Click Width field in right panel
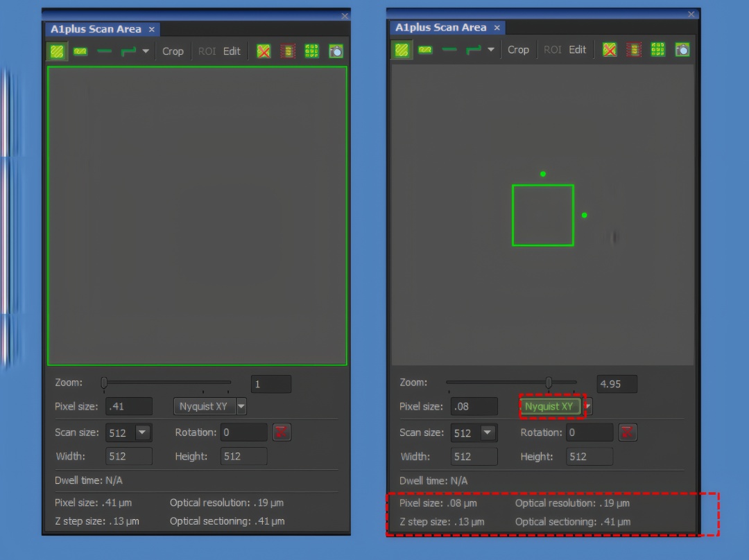Viewport: 749px width, 560px height. [474, 457]
